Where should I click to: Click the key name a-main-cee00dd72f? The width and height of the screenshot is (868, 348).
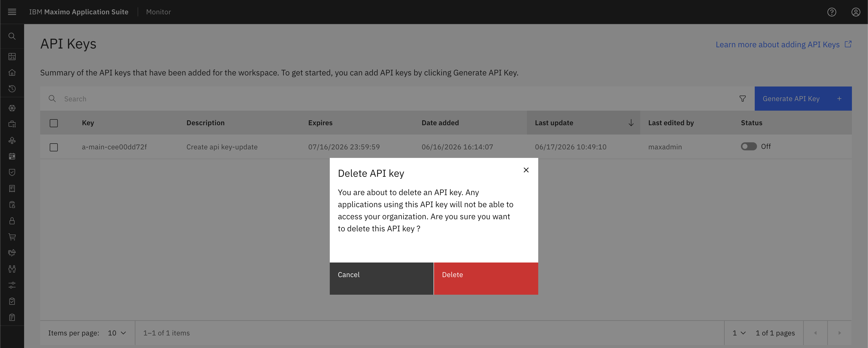[114, 147]
